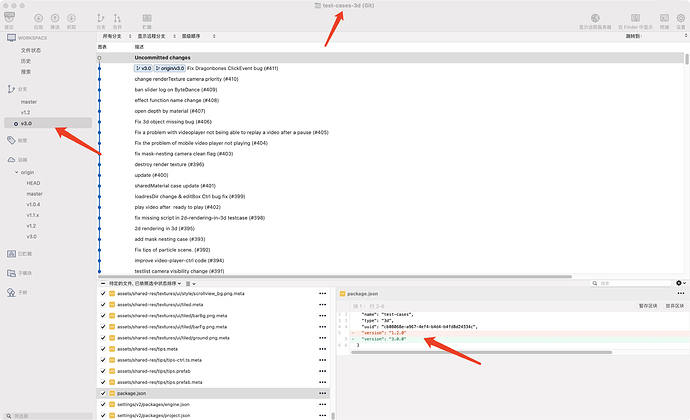Image resolution: width=690 pixels, height=420 pixels.
Task: Collapse the origin remote tree node
Action: tap(17, 172)
